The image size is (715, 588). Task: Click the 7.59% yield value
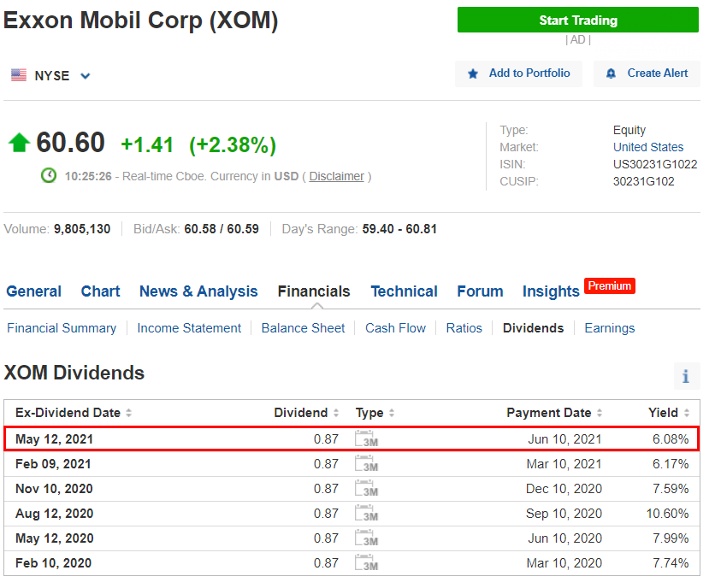671,489
